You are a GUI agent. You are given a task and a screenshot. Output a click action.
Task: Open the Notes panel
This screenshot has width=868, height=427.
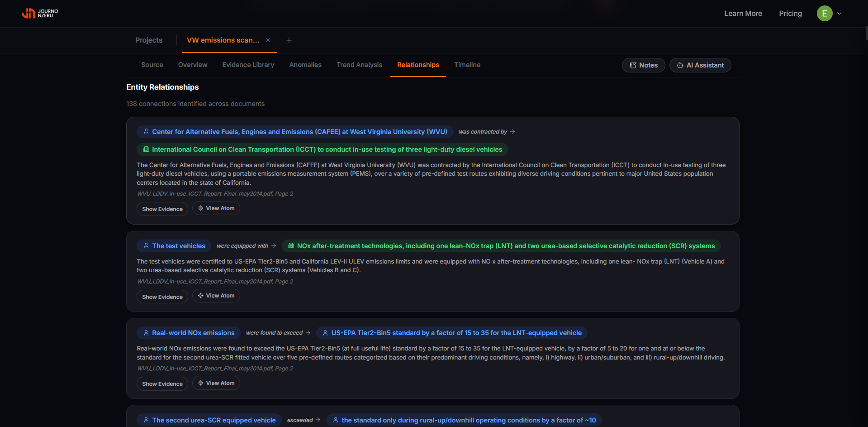(643, 65)
